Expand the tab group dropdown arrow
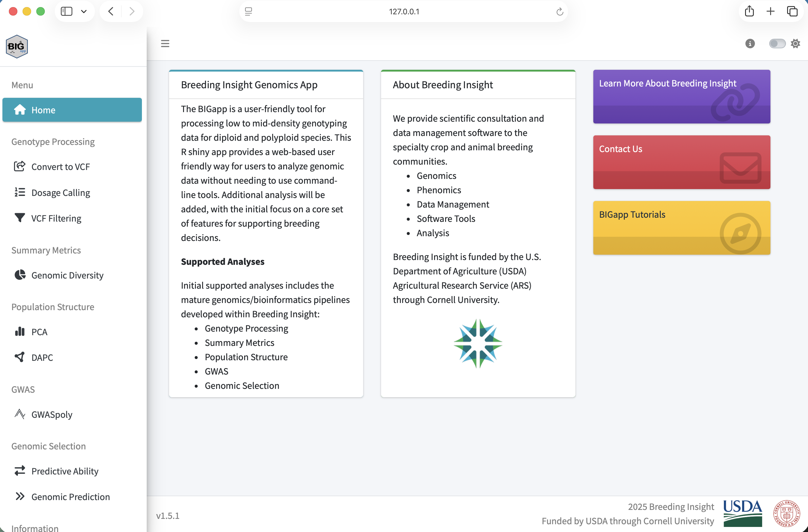The height and width of the screenshot is (532, 808). click(84, 11)
